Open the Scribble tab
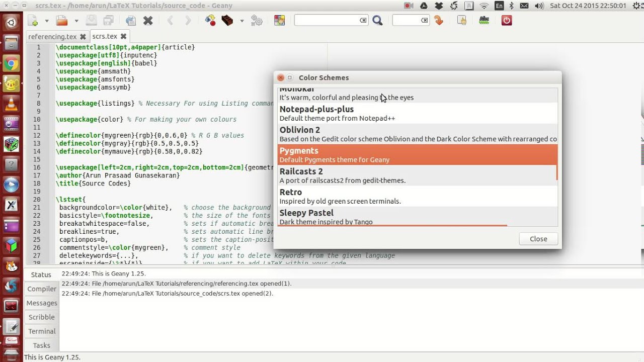The height and width of the screenshot is (362, 644). 42,317
